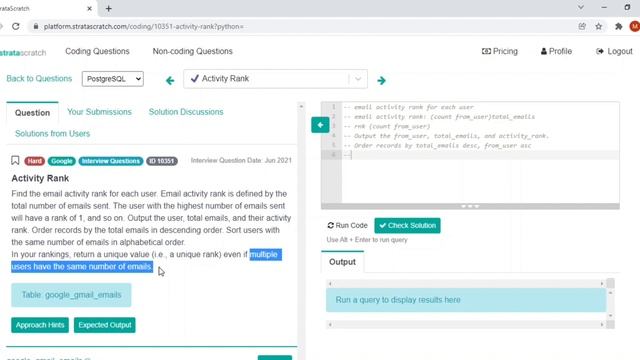Click the lock icon in the address bar
The width and height of the screenshot is (640, 360).
(x=36, y=27)
